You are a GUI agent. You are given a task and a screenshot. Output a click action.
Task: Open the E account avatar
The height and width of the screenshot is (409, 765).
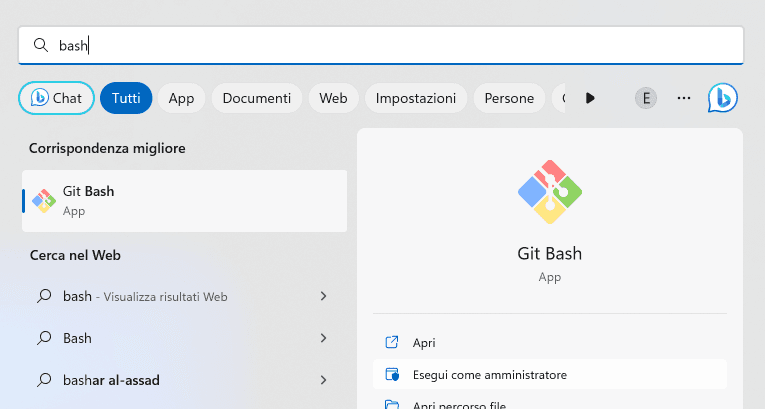point(646,98)
